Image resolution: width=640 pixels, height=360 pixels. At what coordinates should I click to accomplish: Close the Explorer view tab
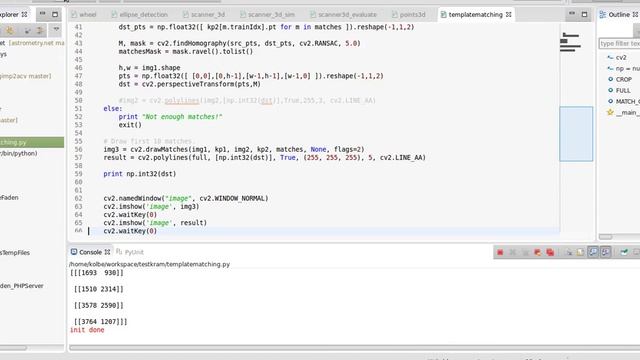click(x=24, y=15)
